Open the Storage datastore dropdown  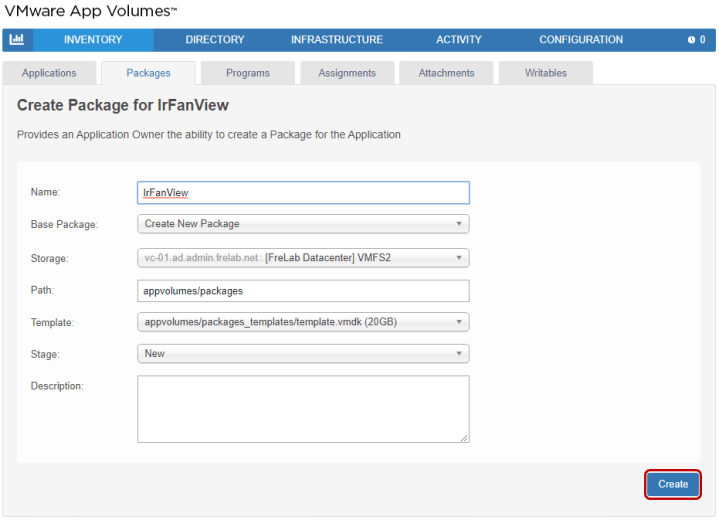[x=303, y=257]
